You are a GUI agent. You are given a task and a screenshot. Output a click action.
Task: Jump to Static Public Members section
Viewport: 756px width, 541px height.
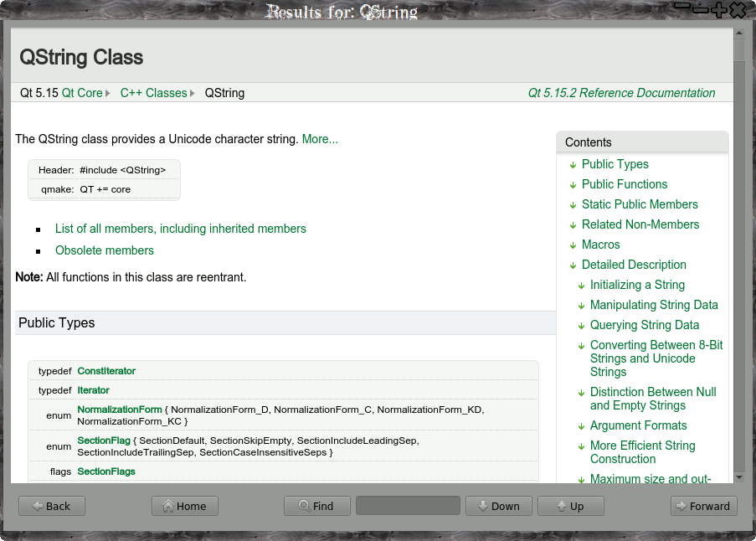pyautogui.click(x=640, y=204)
